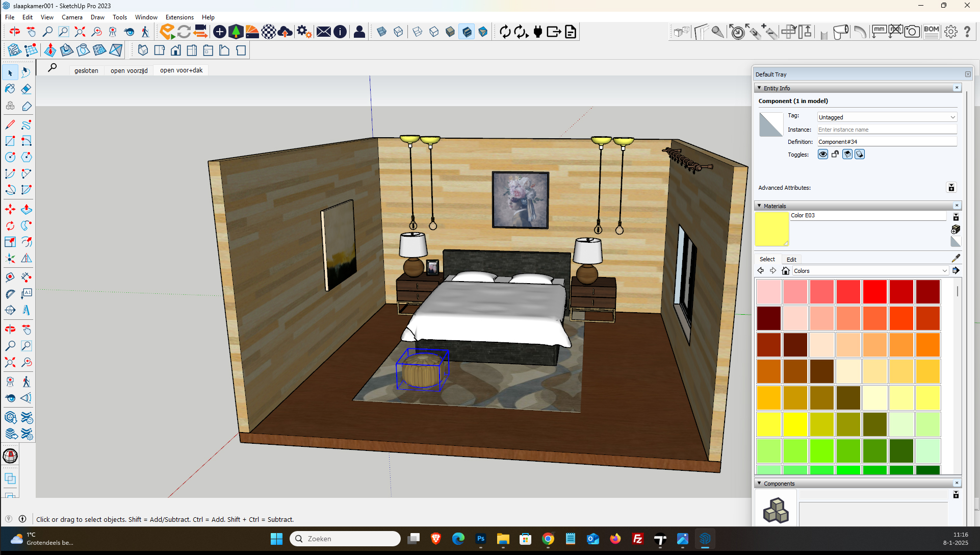Switch to 'open voor+dak' scene tab
Image resolution: width=980 pixels, height=555 pixels.
pos(181,70)
